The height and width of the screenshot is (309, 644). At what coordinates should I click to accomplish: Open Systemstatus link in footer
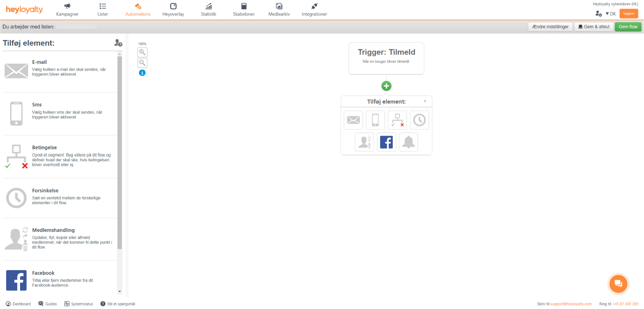[79, 304]
